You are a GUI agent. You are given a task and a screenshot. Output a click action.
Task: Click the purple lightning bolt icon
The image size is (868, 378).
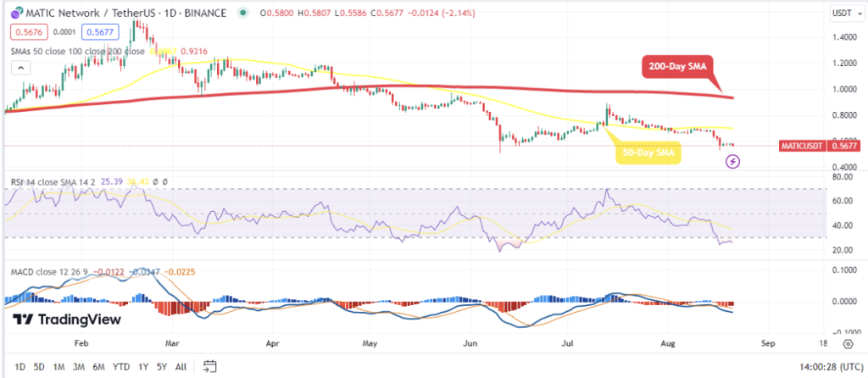coord(733,162)
